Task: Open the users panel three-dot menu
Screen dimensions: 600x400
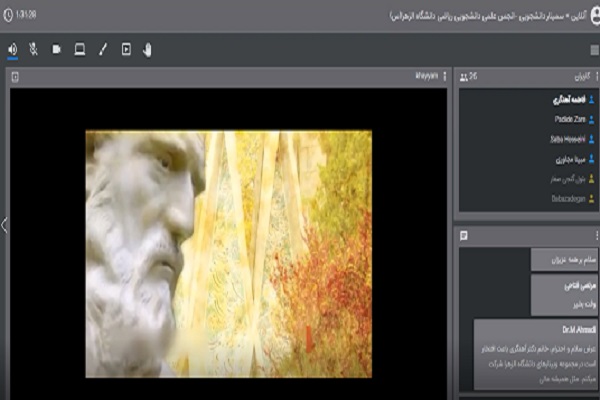Action: pyautogui.click(x=597, y=77)
